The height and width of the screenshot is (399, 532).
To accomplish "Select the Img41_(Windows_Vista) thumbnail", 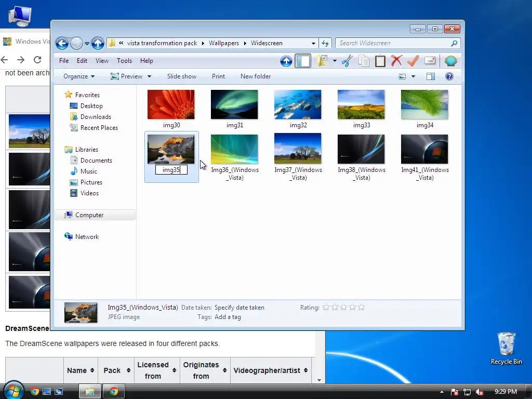I will [x=424, y=149].
